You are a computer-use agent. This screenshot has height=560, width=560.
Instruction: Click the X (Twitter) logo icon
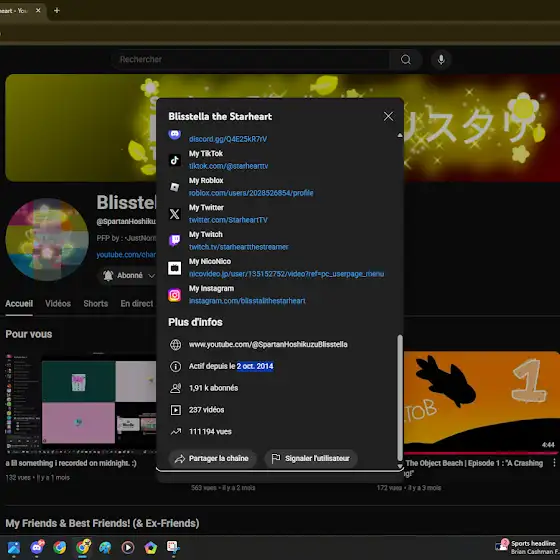(175, 214)
